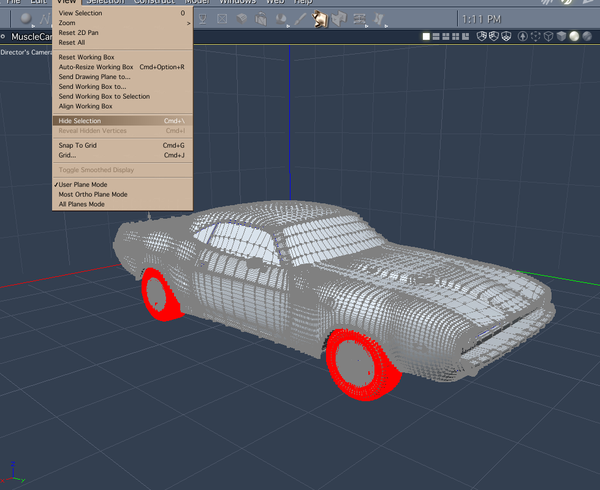600x490 pixels.
Task: Enable wireframe cube display mode
Action: pos(549,36)
